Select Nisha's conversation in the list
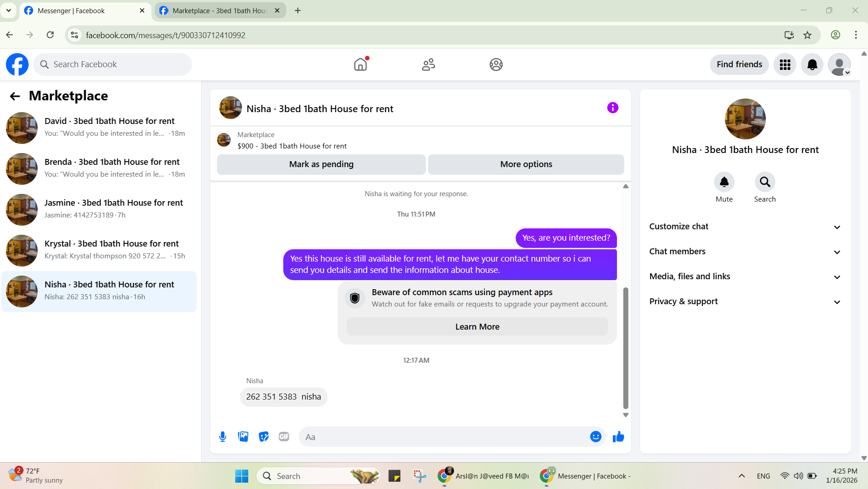 [x=99, y=291]
